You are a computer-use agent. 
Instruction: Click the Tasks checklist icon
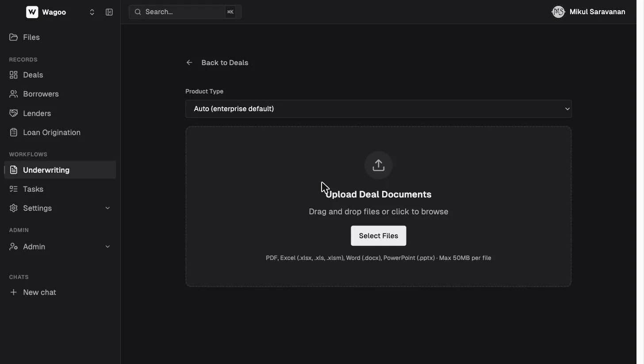tap(14, 189)
